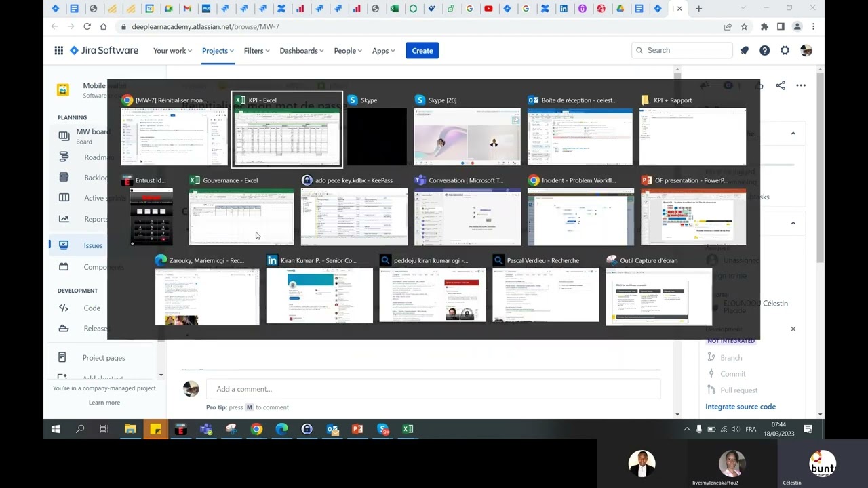868x488 pixels.
Task: Select the Entrust window thumbnail
Action: point(151,210)
